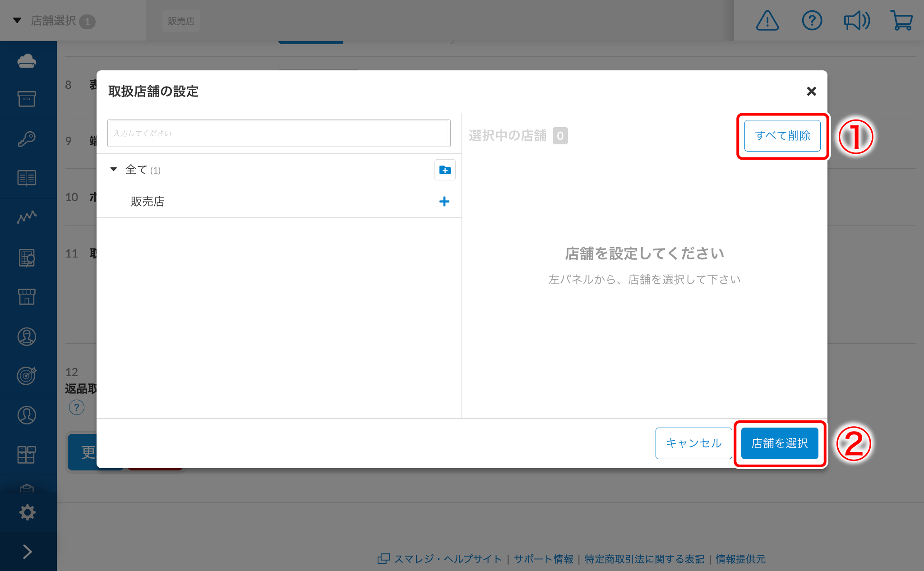
Task: Select 販売店 in the store list
Action: (148, 202)
